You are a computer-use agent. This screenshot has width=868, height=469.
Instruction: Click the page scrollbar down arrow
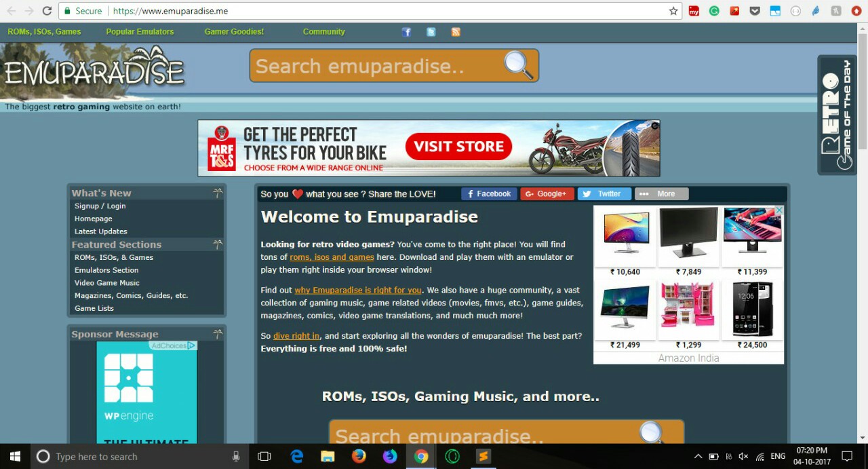tap(863, 438)
